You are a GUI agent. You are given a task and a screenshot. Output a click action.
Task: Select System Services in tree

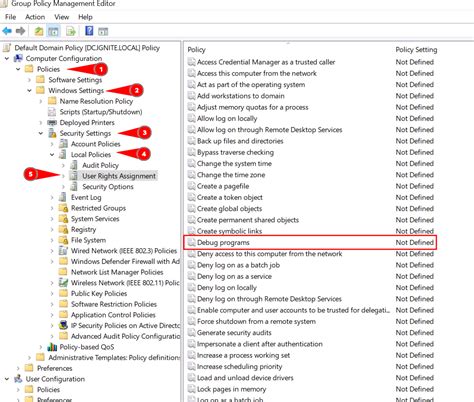[95, 219]
